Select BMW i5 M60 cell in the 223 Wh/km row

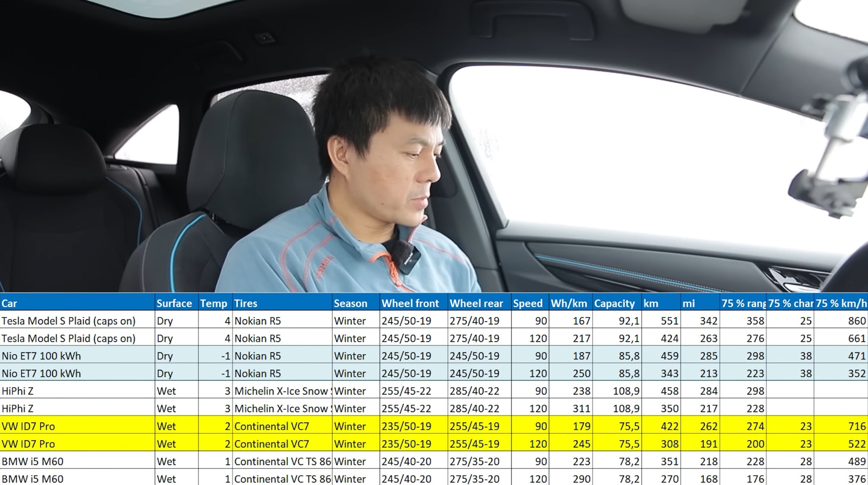tap(77, 461)
